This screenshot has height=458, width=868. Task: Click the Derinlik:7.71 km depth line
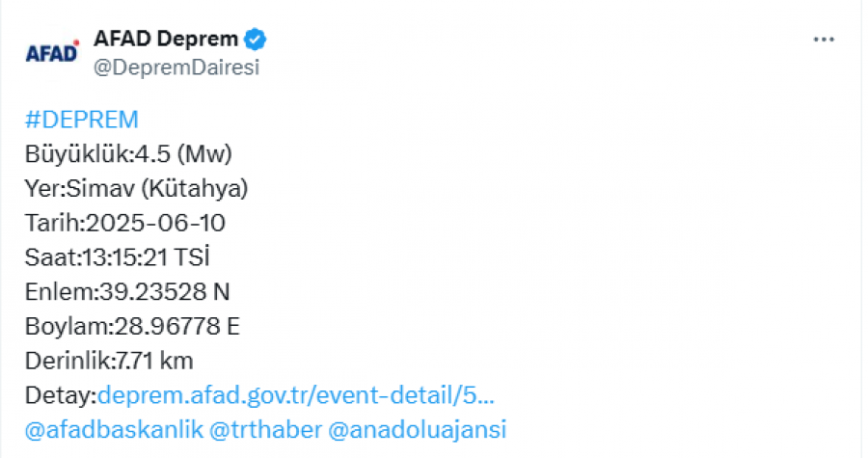109,361
